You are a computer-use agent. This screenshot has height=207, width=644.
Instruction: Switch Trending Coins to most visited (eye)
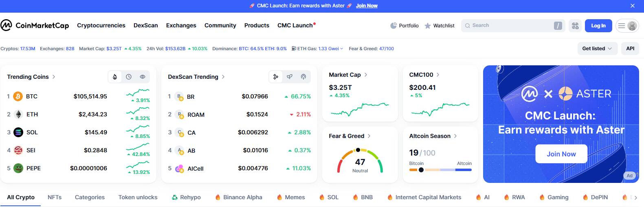click(x=143, y=77)
